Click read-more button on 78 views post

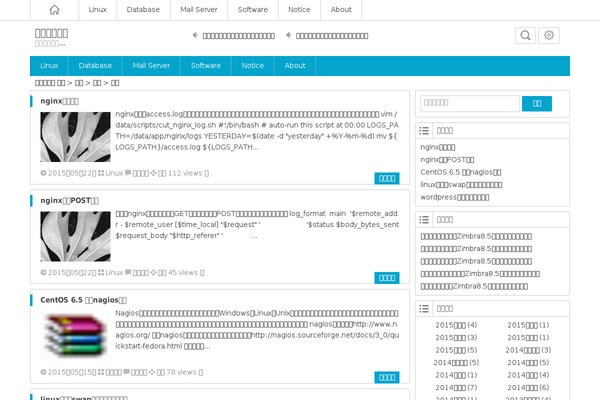coord(387,377)
